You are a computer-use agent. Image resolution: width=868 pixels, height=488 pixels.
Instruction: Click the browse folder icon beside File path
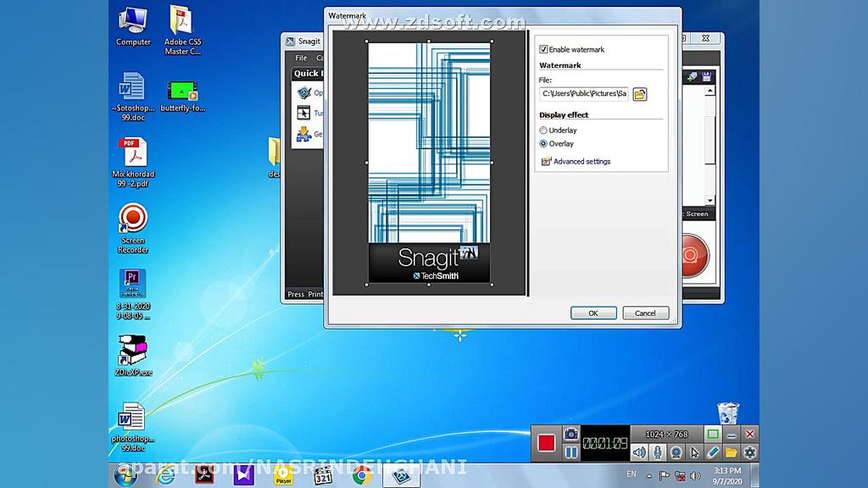click(640, 94)
